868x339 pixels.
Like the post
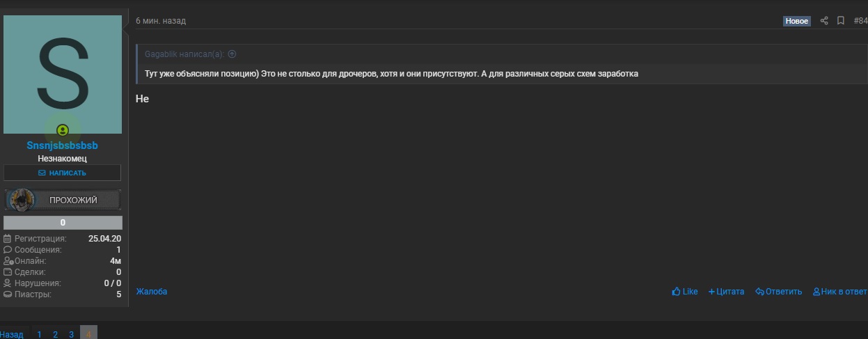point(685,292)
